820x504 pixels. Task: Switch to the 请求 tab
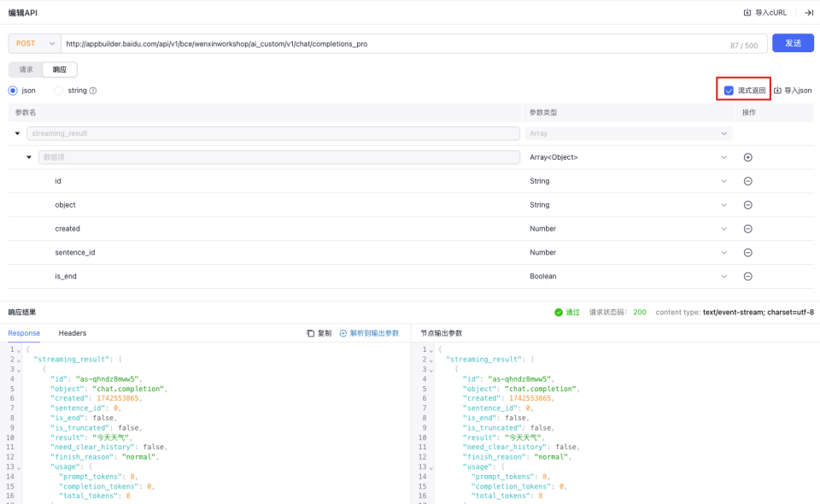tap(26, 69)
